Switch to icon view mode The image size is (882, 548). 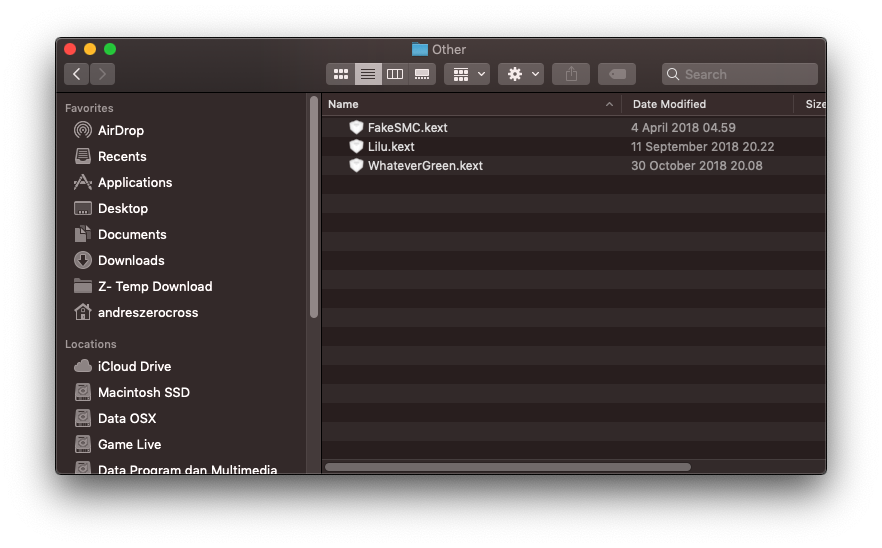tap(340, 74)
